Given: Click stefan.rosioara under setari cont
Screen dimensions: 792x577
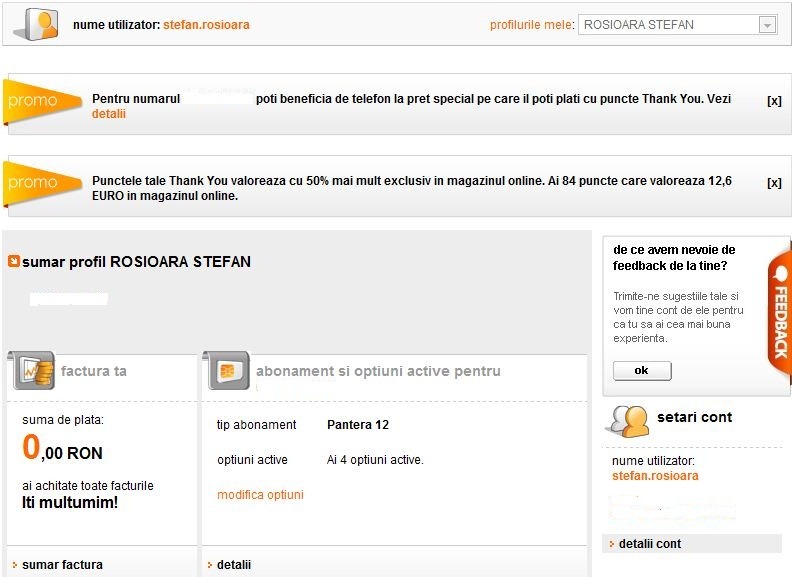Looking at the screenshot, I should click(655, 475).
